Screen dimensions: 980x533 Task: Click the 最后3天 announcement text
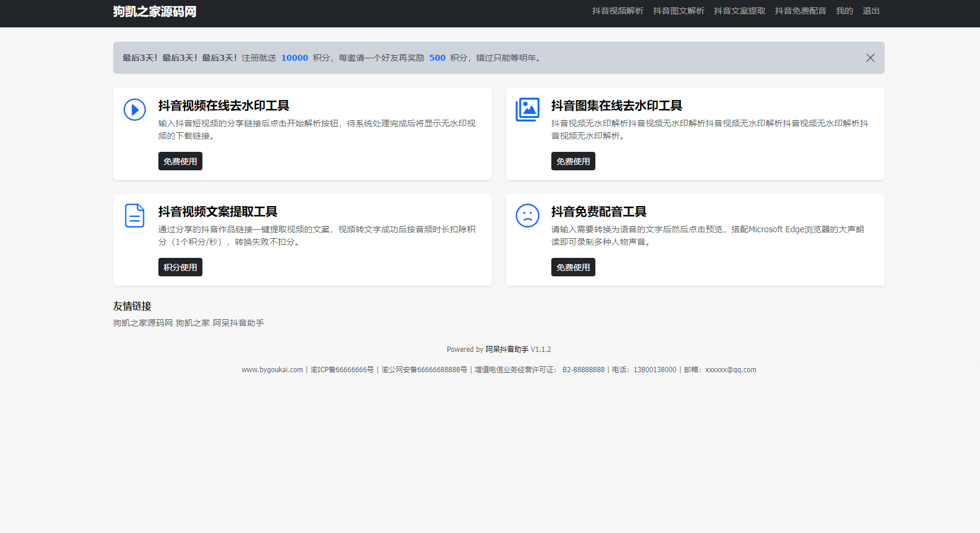180,58
